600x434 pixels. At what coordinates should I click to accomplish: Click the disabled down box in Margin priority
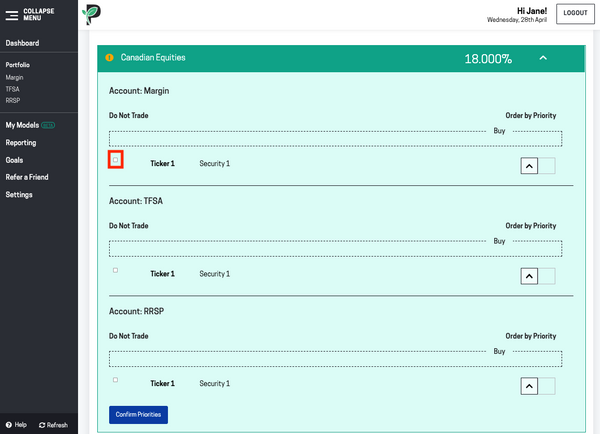click(x=546, y=166)
